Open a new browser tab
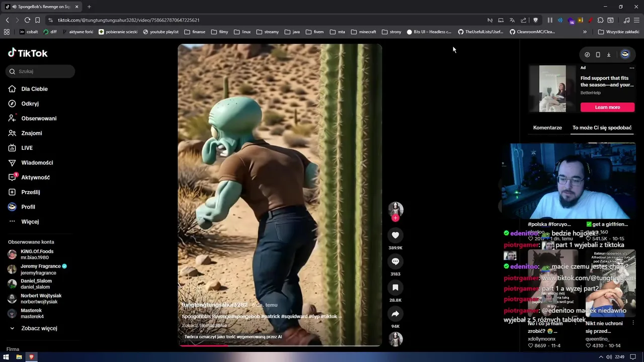 (89, 7)
